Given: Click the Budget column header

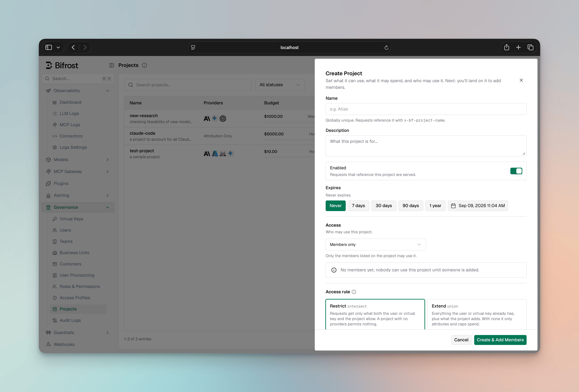Looking at the screenshot, I should tap(272, 103).
